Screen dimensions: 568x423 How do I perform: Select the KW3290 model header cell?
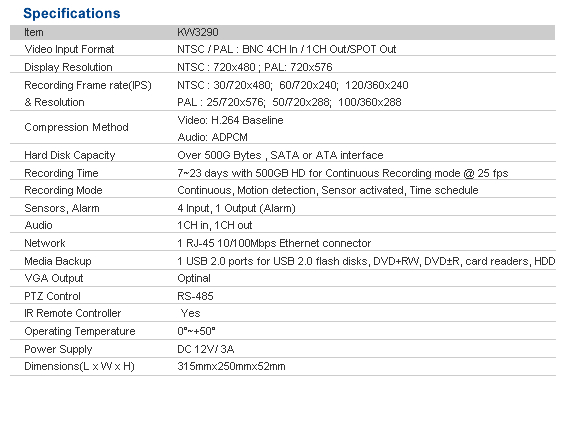[x=198, y=32]
